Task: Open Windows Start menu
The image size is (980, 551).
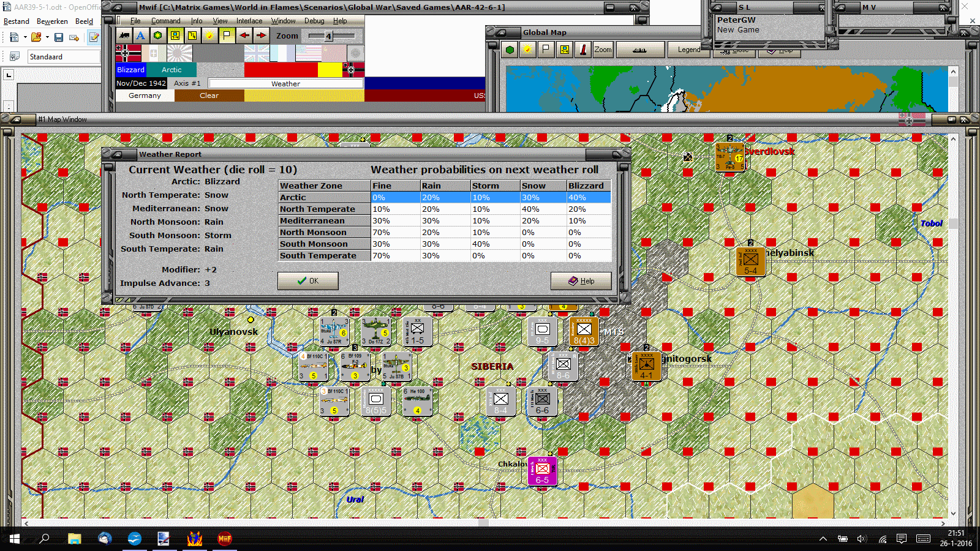Action: click(15, 539)
